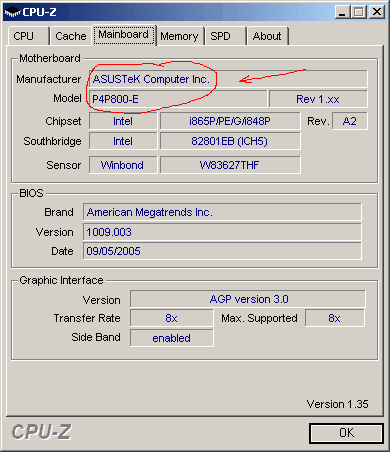Image resolution: width=390 pixels, height=452 pixels.
Task: Click the CPU-Z logo at bottom left
Action: tap(42, 432)
